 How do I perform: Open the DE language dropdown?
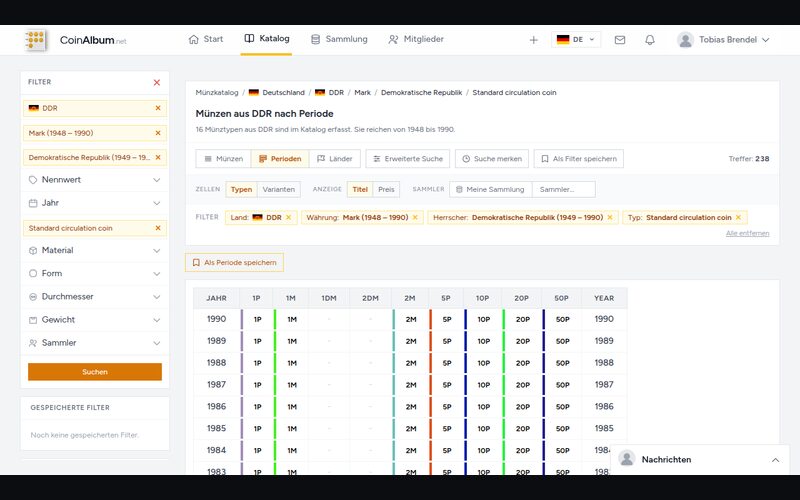(576, 40)
